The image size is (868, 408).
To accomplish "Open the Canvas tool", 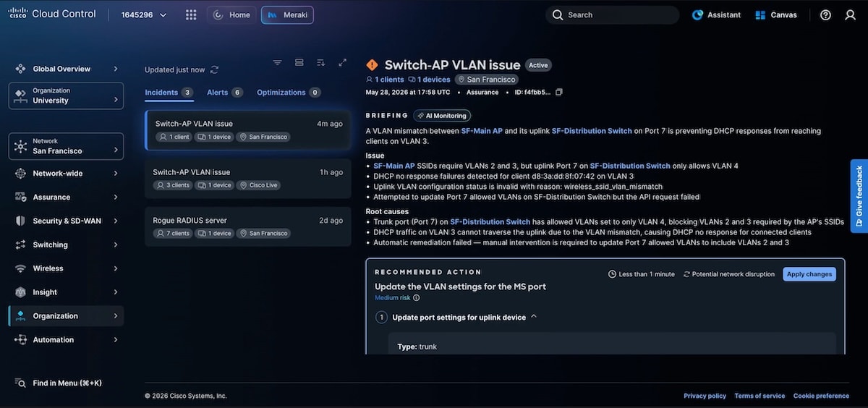I will pyautogui.click(x=775, y=14).
